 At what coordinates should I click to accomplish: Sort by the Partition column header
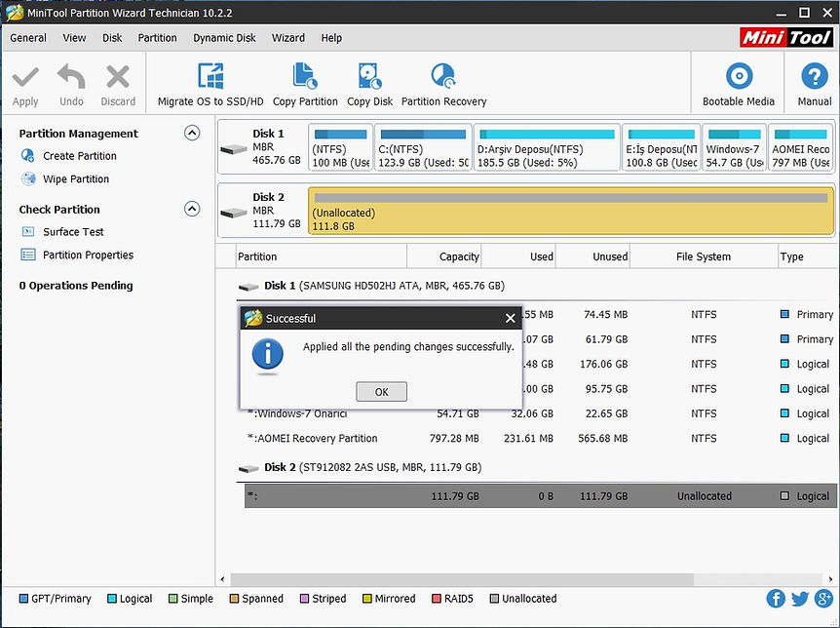pyautogui.click(x=321, y=256)
